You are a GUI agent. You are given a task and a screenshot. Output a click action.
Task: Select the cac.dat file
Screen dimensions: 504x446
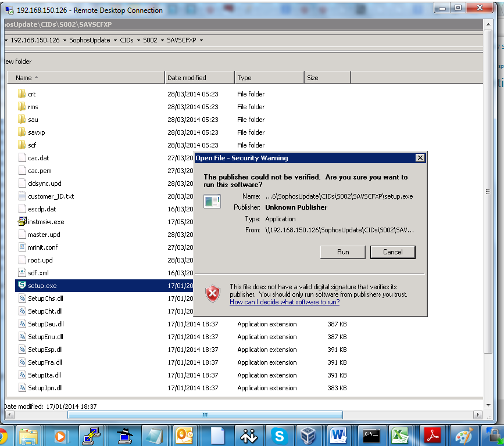[x=38, y=157]
